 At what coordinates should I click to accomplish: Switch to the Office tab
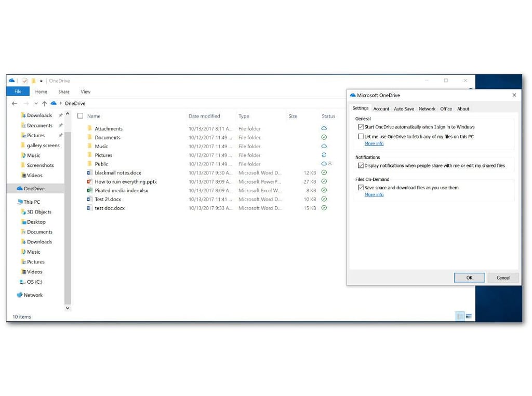[446, 109]
